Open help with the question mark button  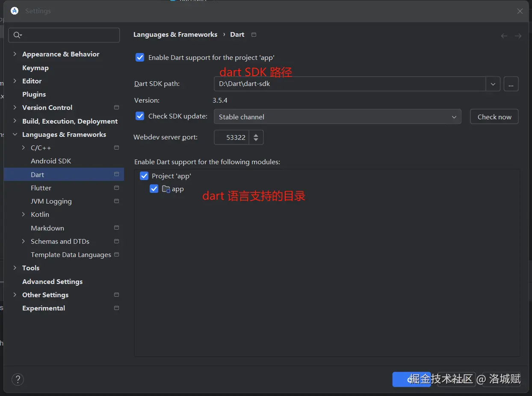pyautogui.click(x=18, y=379)
